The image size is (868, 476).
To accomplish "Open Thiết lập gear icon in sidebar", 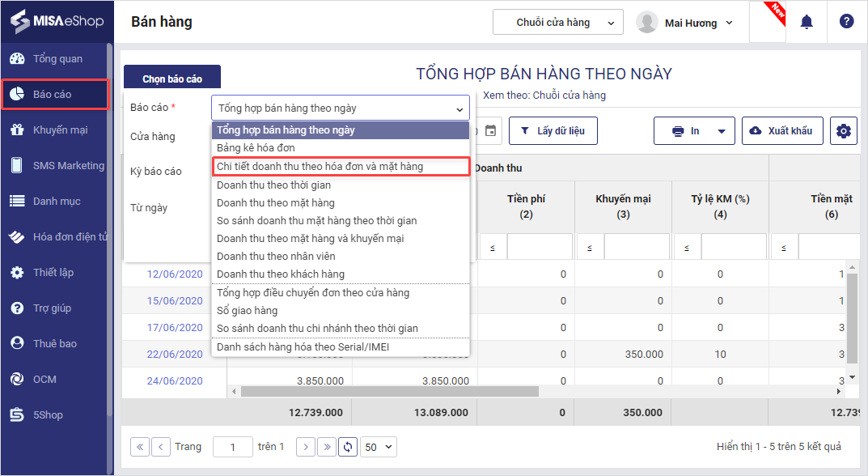I will [x=17, y=273].
